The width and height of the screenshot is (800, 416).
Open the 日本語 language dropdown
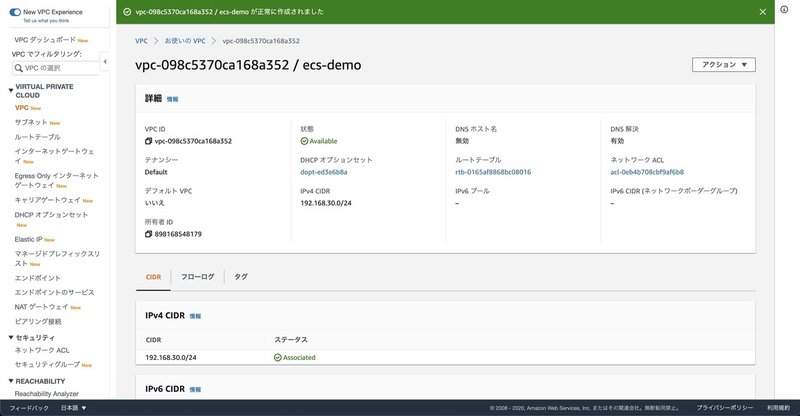tap(73, 408)
